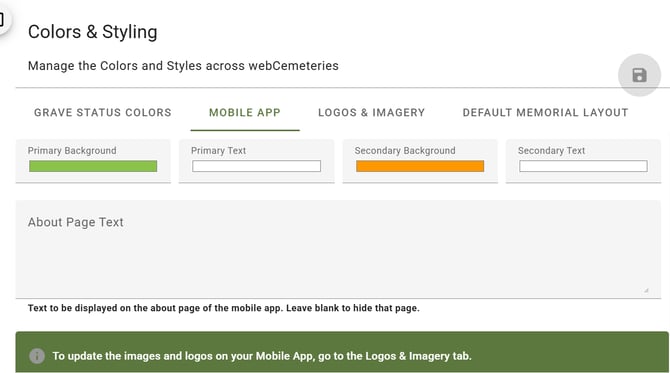Click the floppy disk save icon

[x=639, y=75]
